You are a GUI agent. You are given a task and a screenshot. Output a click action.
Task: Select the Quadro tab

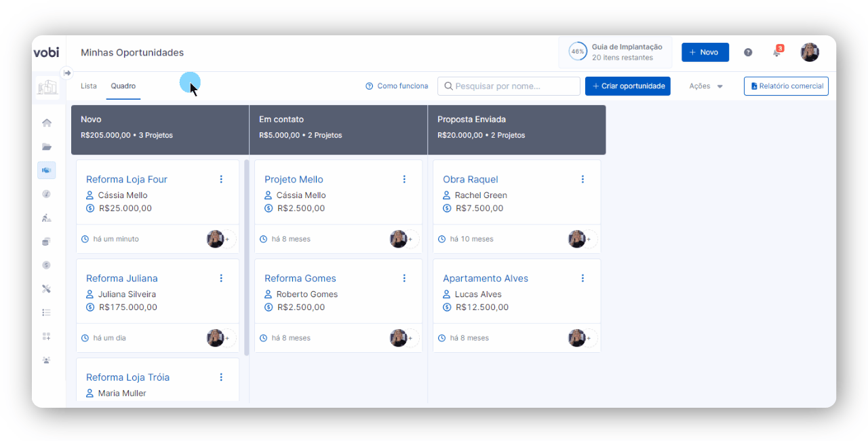pyautogui.click(x=123, y=86)
